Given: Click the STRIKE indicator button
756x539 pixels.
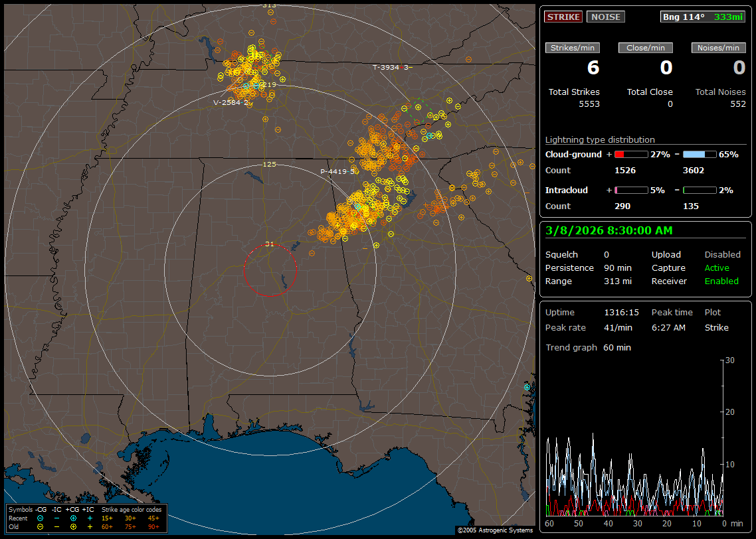Looking at the screenshot, I should pyautogui.click(x=563, y=17).
